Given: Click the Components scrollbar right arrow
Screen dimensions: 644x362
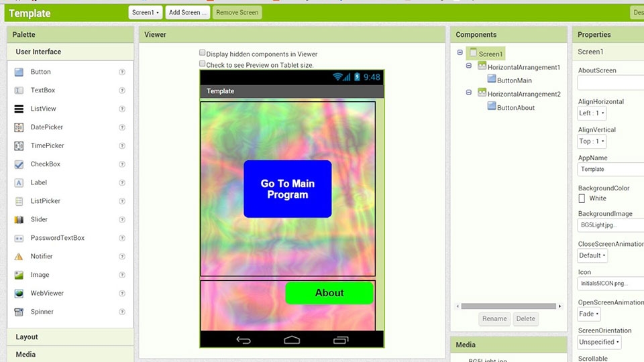Looking at the screenshot, I should (x=559, y=306).
